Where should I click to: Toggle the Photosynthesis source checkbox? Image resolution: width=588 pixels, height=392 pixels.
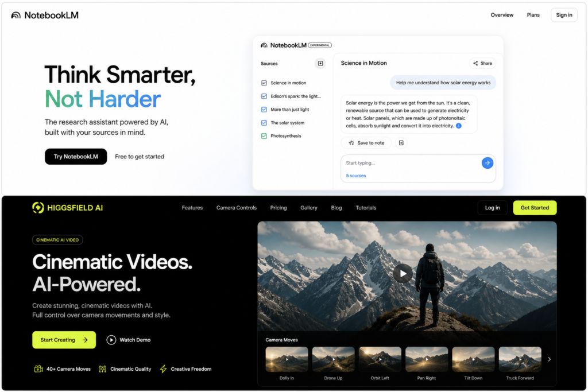[x=264, y=136]
